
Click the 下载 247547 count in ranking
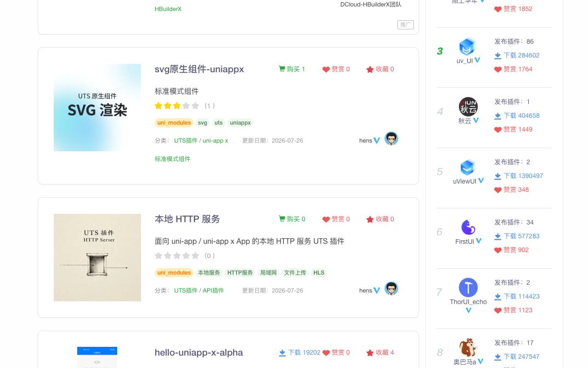(x=521, y=356)
